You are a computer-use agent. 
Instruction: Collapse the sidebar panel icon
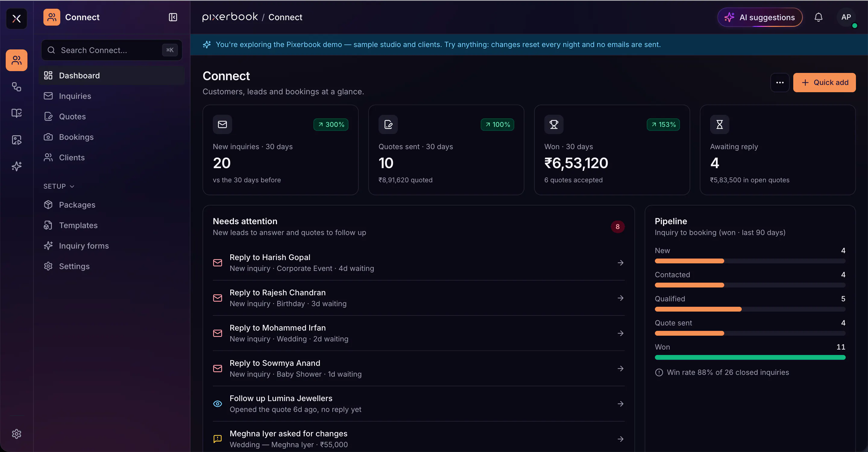tap(173, 17)
